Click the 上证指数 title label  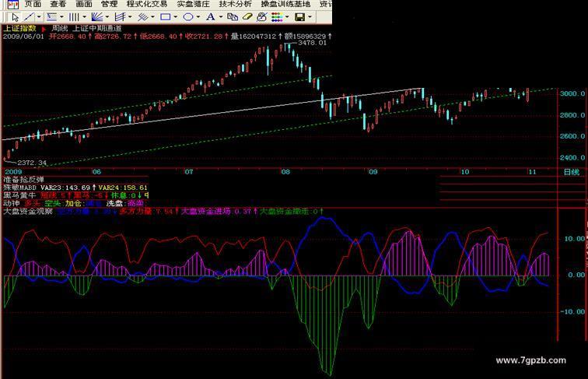19,28
